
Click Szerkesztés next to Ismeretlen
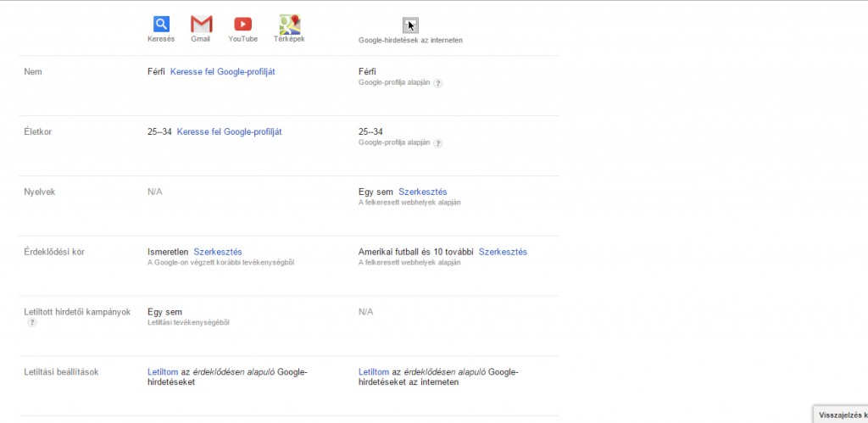218,252
